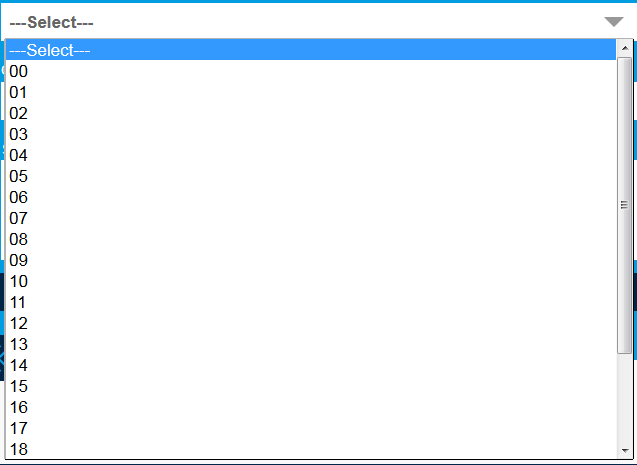
Task: Pick 08 from the dropdown list
Action: point(311,239)
